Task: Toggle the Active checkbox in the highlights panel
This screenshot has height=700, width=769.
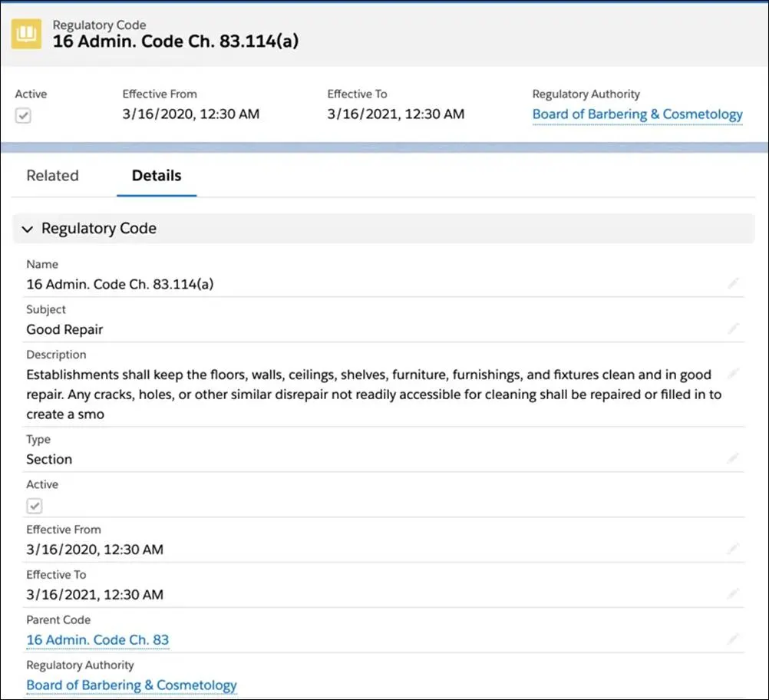Action: pyautogui.click(x=24, y=114)
